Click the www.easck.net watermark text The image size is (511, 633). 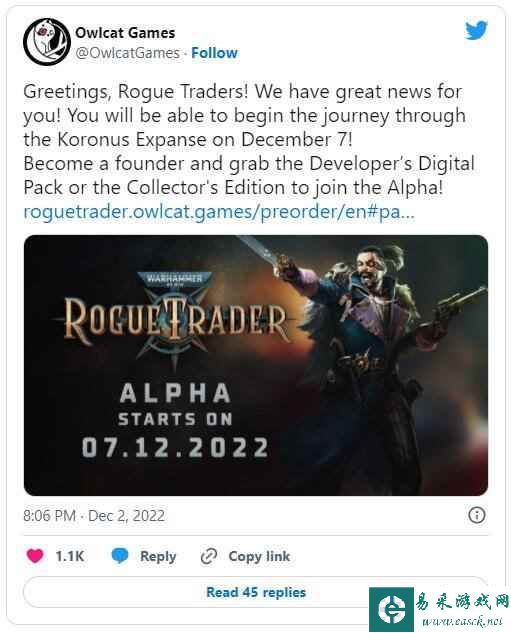[x=463, y=621]
